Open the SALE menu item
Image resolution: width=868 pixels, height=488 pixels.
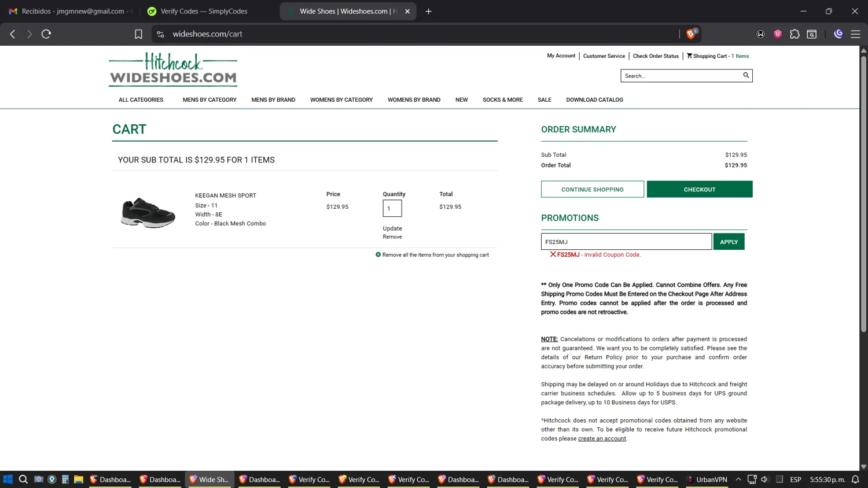544,100
